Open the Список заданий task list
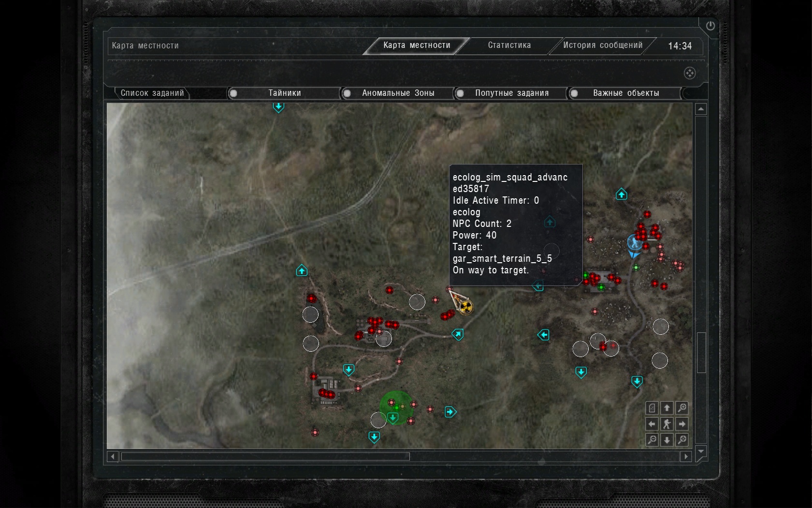This screenshot has width=812, height=508. pos(152,93)
